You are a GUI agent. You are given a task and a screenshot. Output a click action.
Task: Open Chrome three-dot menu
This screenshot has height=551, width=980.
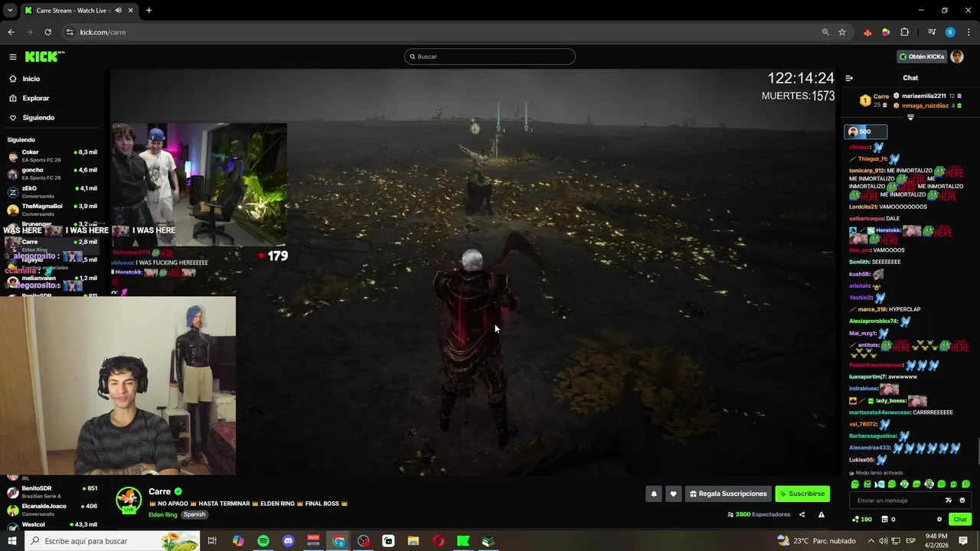[969, 32]
